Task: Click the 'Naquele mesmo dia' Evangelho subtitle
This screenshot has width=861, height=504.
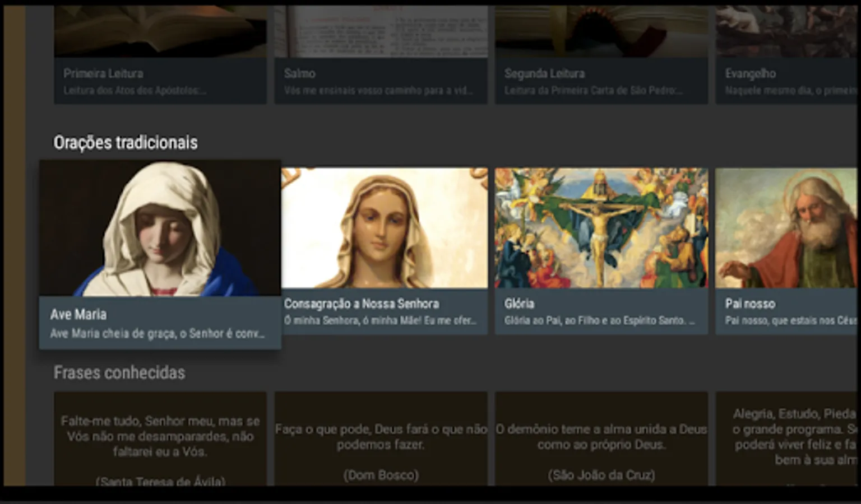Action: pyautogui.click(x=791, y=91)
